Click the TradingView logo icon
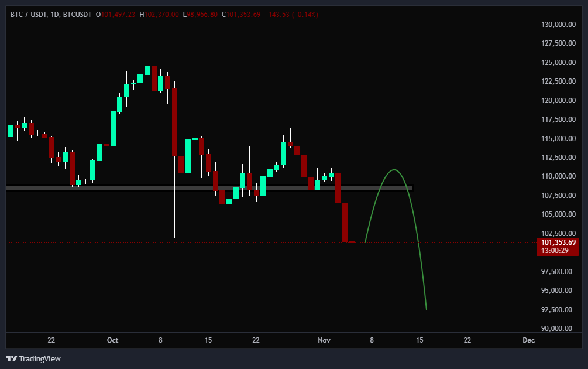 pos(11,358)
